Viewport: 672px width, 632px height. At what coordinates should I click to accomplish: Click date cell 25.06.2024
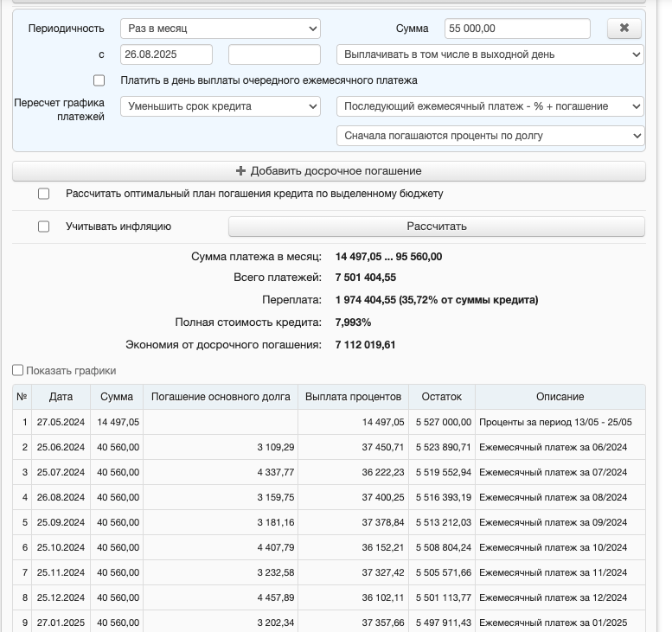pos(61,447)
